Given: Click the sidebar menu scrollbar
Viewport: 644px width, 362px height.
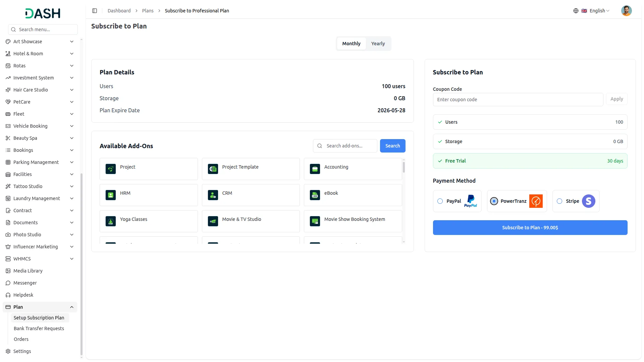Looking at the screenshot, I should pos(82,264).
